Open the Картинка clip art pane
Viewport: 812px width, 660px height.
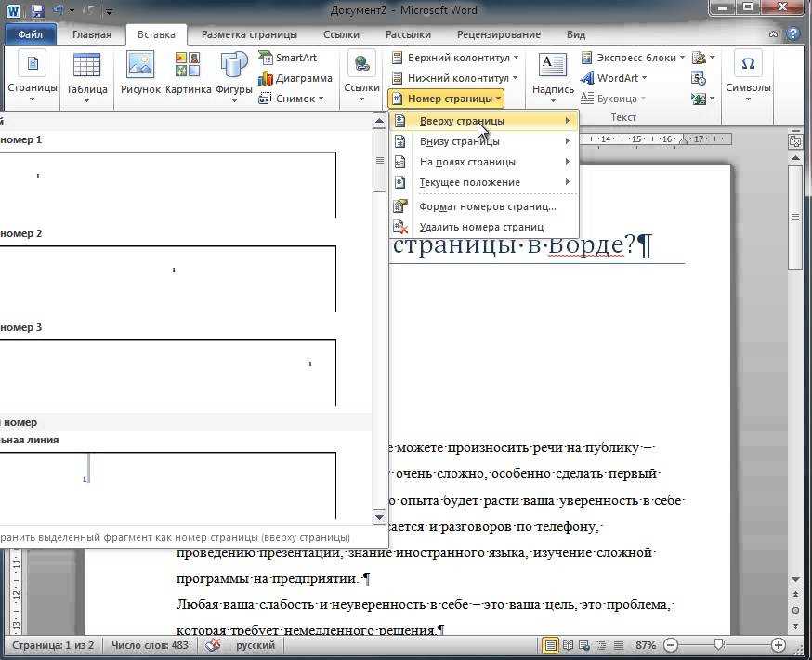188,73
